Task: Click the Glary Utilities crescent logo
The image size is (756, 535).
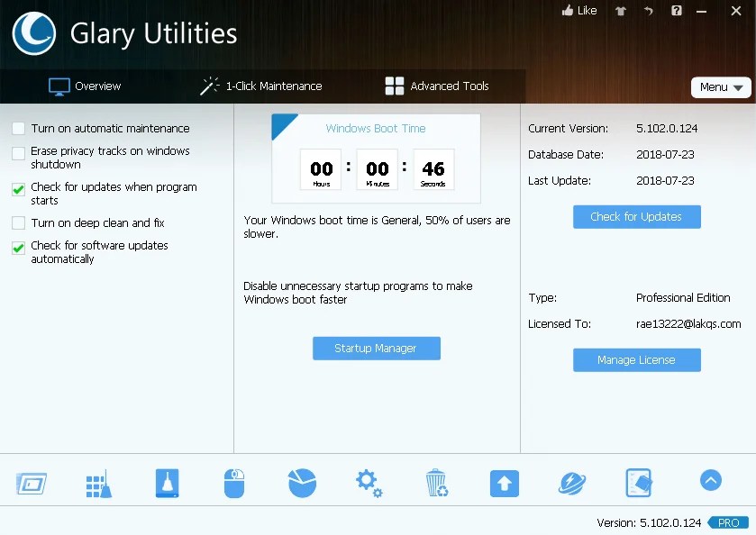Action: click(x=33, y=33)
